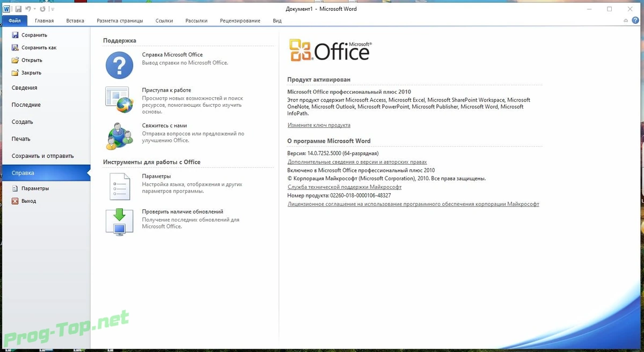Image resolution: width=644 pixels, height=352 pixels.
Task: Click the Сохранить как icon in the sidebar
Action: pyautogui.click(x=16, y=47)
